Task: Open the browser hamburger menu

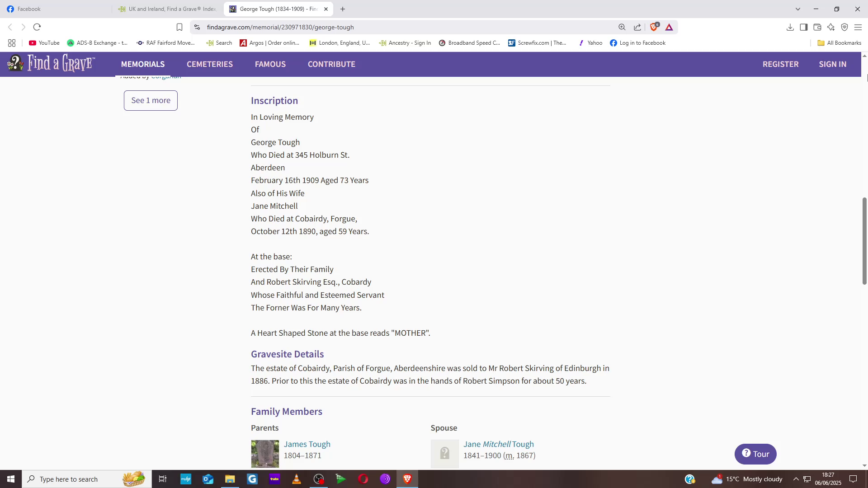Action: [858, 27]
